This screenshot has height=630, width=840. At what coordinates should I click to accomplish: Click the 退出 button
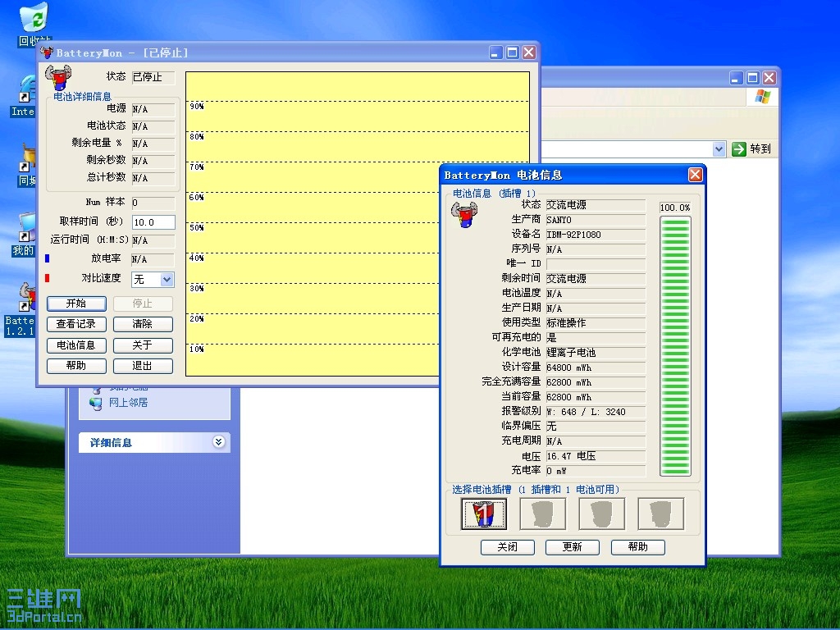click(143, 366)
